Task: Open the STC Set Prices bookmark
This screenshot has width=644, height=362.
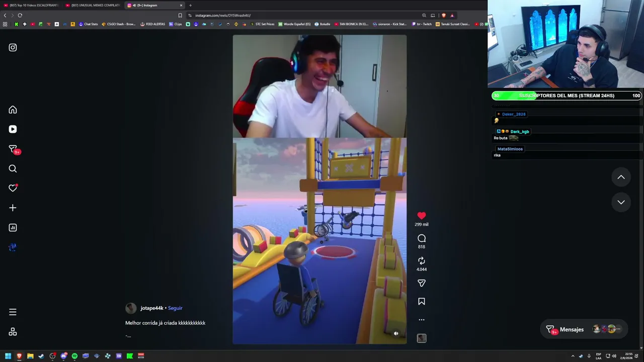Action: pyautogui.click(x=262, y=24)
